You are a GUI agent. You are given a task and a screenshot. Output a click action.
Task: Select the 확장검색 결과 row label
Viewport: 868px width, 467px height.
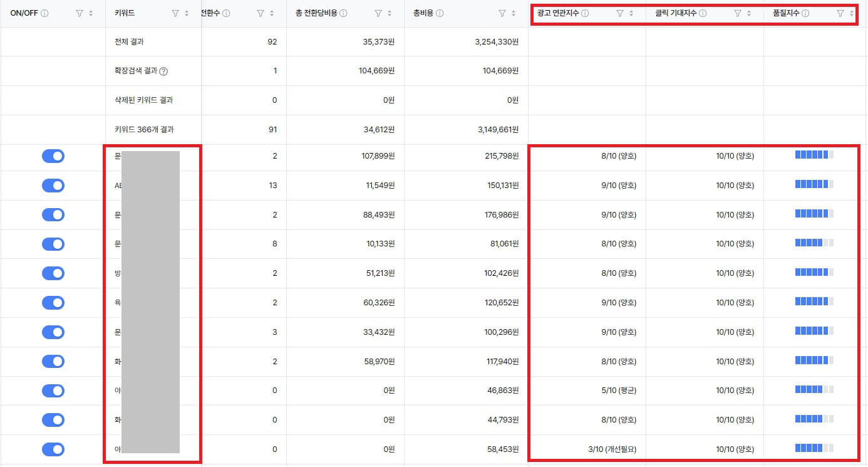pyautogui.click(x=136, y=71)
